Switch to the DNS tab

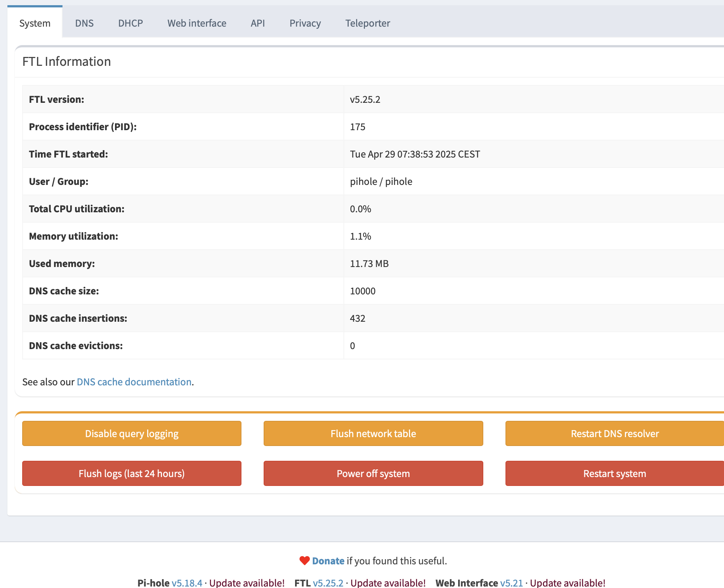pos(84,23)
